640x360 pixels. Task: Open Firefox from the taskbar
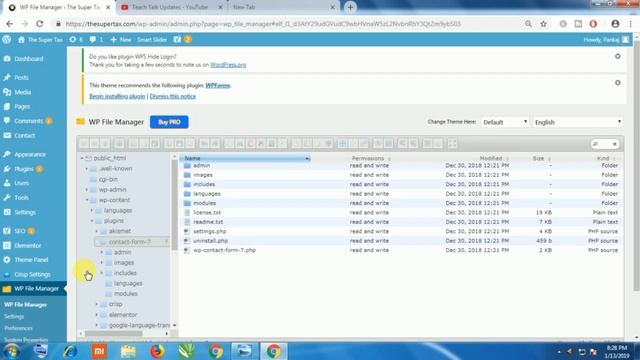pos(157,351)
